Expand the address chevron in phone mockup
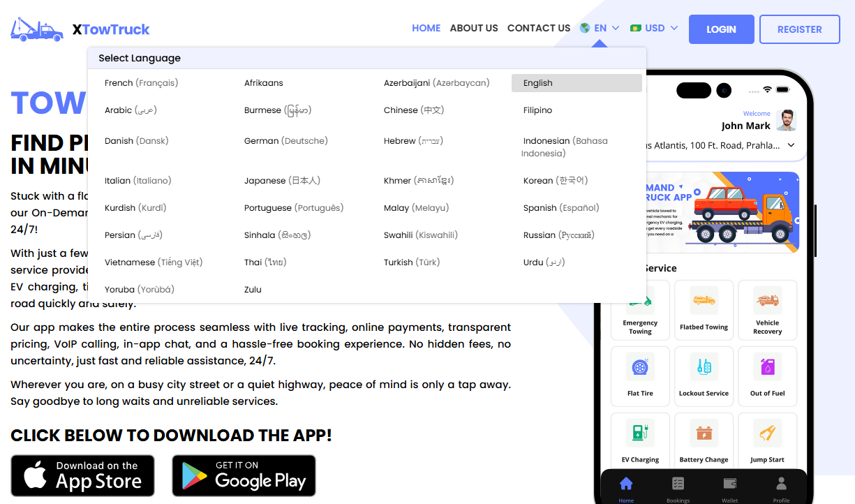The image size is (855, 504). click(791, 145)
